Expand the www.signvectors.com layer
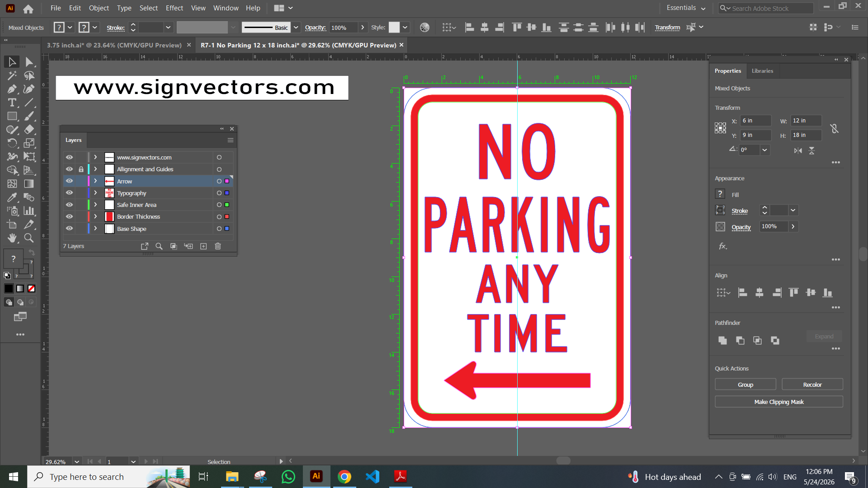This screenshot has height=488, width=868. tap(95, 157)
